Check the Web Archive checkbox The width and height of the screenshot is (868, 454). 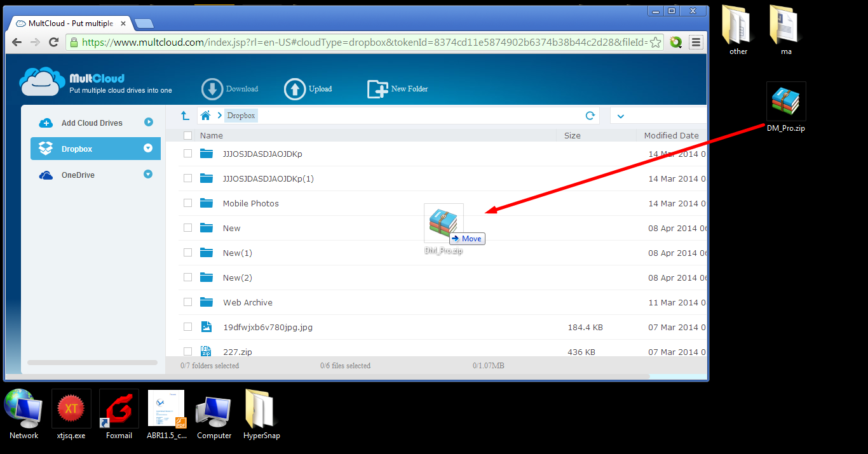coord(187,302)
